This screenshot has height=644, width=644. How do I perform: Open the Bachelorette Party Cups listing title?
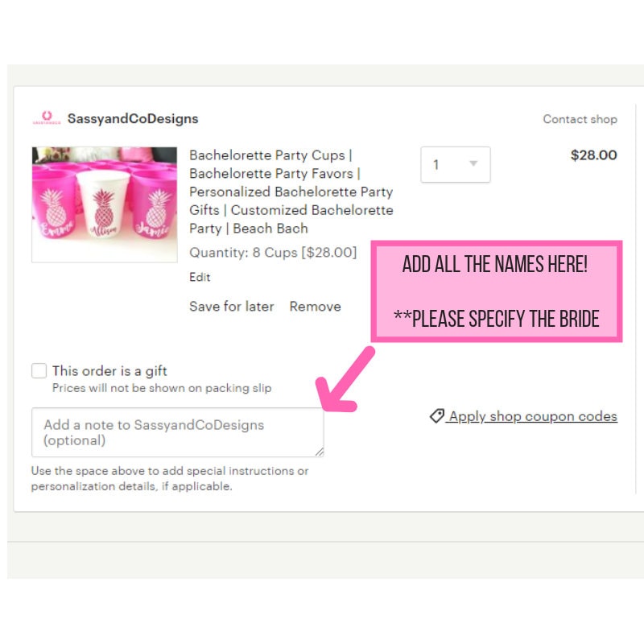(291, 192)
